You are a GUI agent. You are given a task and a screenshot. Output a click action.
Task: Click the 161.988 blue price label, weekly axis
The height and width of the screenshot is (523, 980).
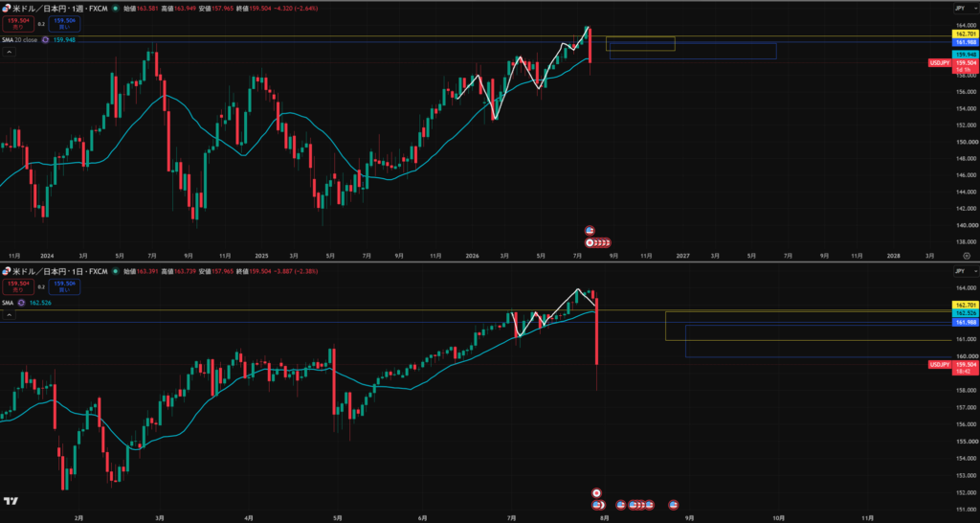click(966, 42)
